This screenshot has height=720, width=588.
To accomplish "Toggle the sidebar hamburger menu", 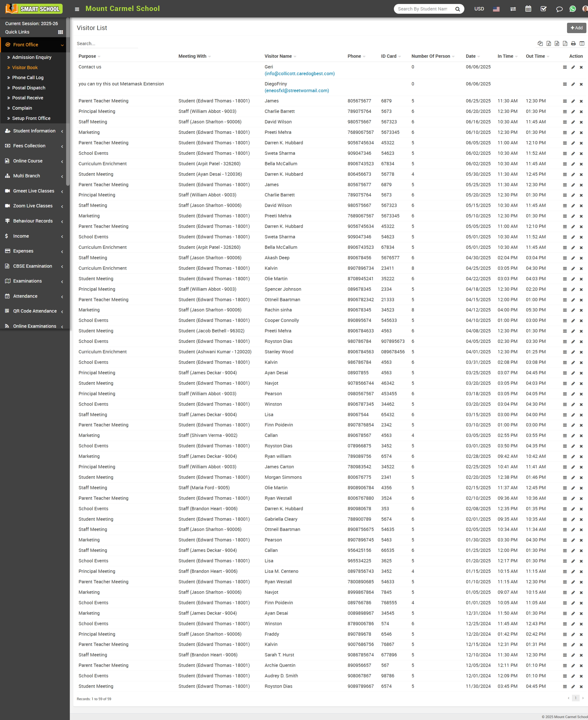I will [77, 9].
